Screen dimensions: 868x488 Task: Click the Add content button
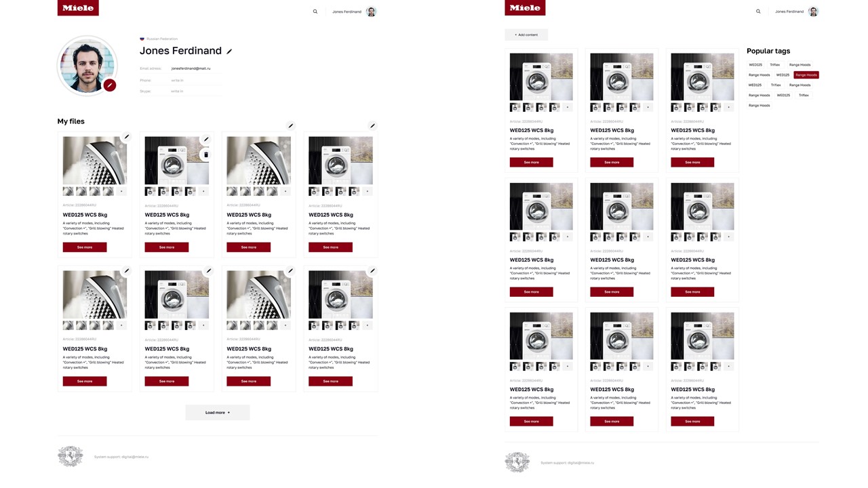coord(526,35)
